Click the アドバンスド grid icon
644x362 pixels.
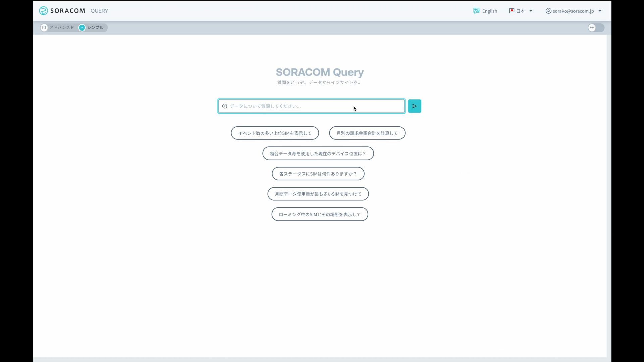44,27
